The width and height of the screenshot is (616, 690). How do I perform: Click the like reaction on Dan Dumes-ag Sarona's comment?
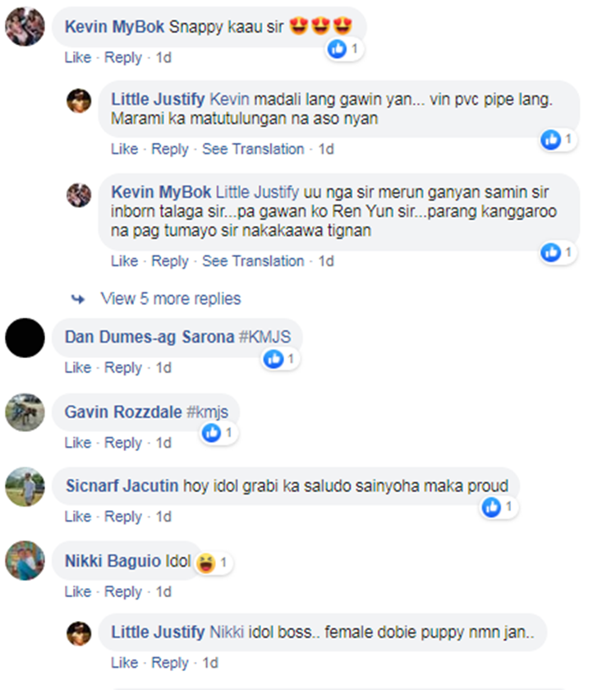click(x=274, y=359)
